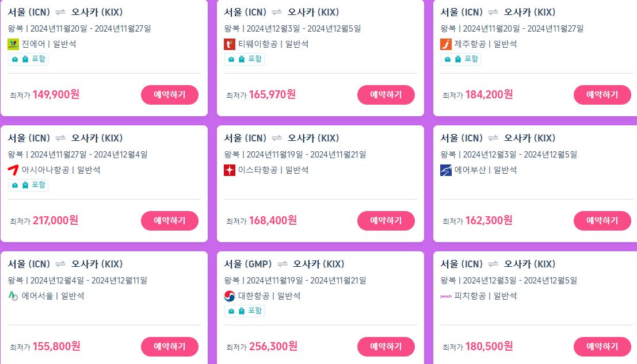The width and height of the screenshot is (637, 364).
Task: Book the 149,900원 Jin Air flight
Action: (x=169, y=94)
